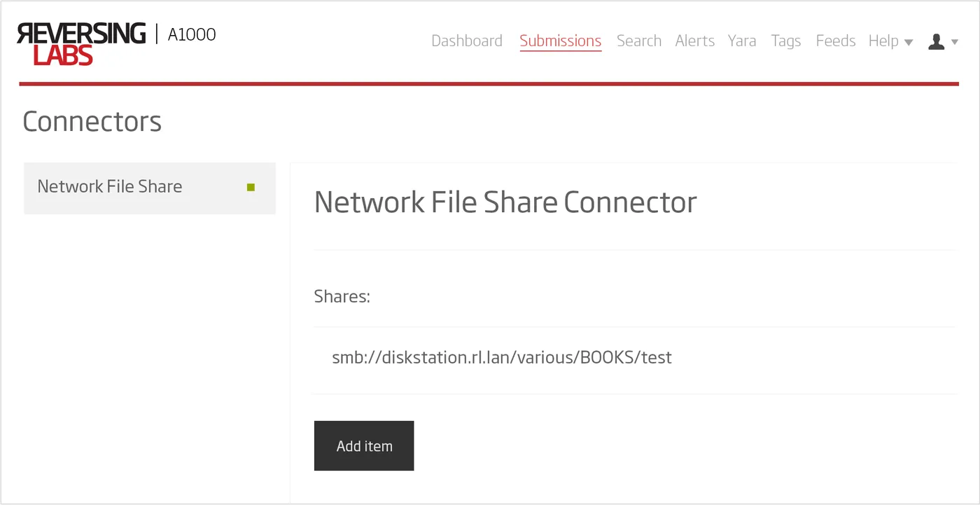Open the Tags page

click(x=785, y=41)
